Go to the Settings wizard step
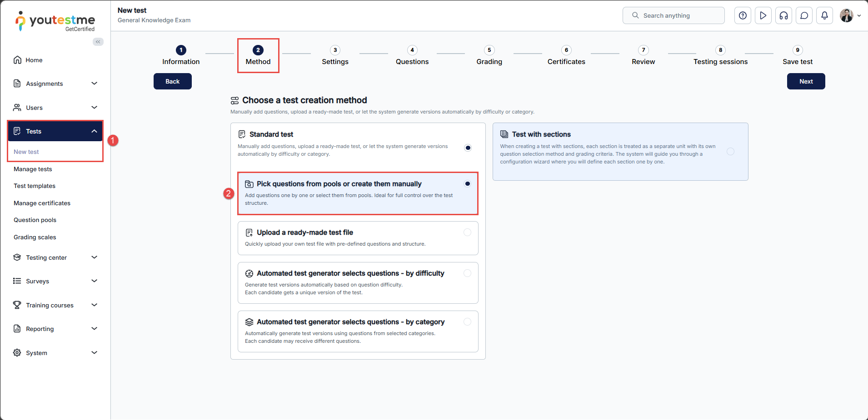This screenshot has height=420, width=868. pos(335,56)
